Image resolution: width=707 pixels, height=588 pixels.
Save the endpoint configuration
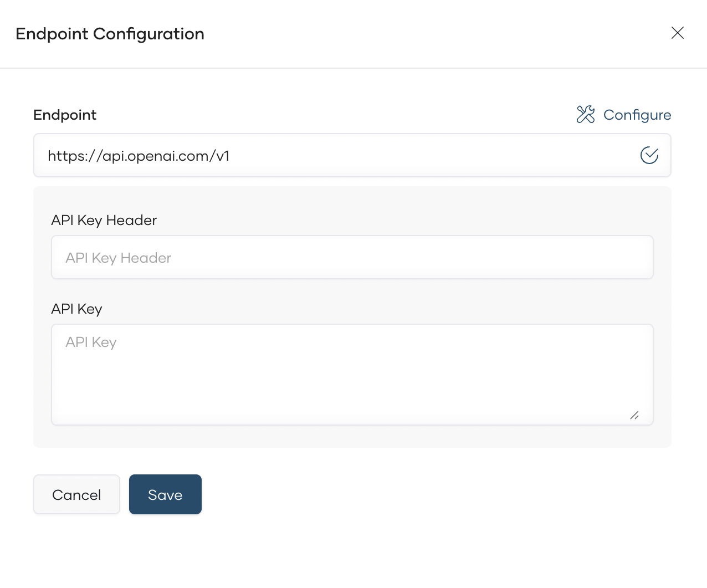point(165,494)
